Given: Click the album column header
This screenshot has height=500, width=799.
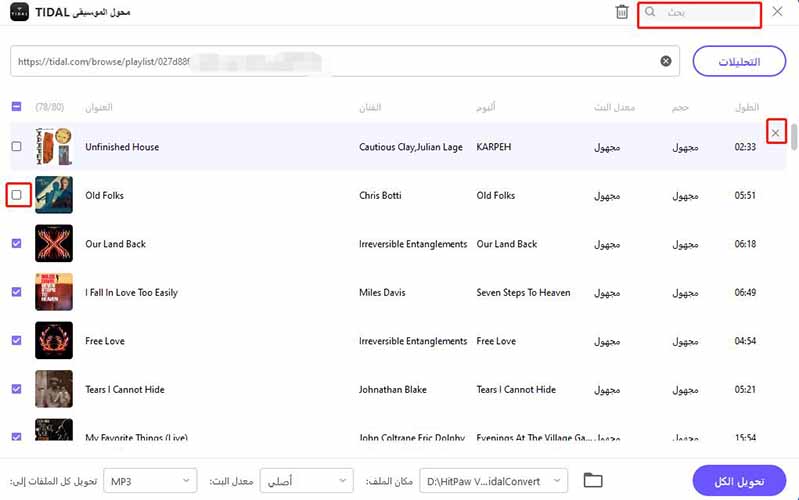Looking at the screenshot, I should (x=486, y=107).
